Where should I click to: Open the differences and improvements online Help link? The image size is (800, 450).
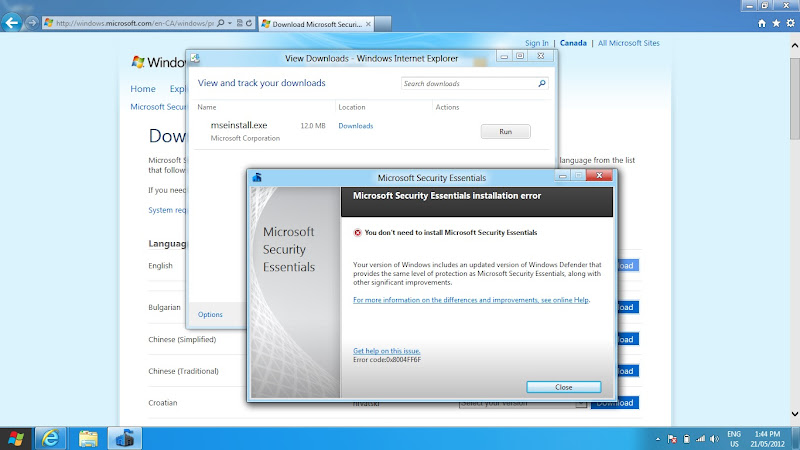coord(471,300)
